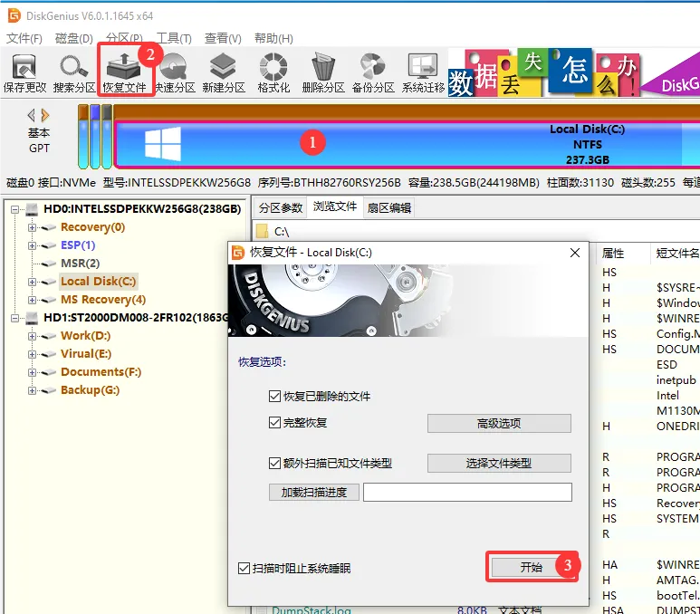This screenshot has width=700, height=614.
Task: Expand the Recovery(0) partition node
Action: [32, 227]
